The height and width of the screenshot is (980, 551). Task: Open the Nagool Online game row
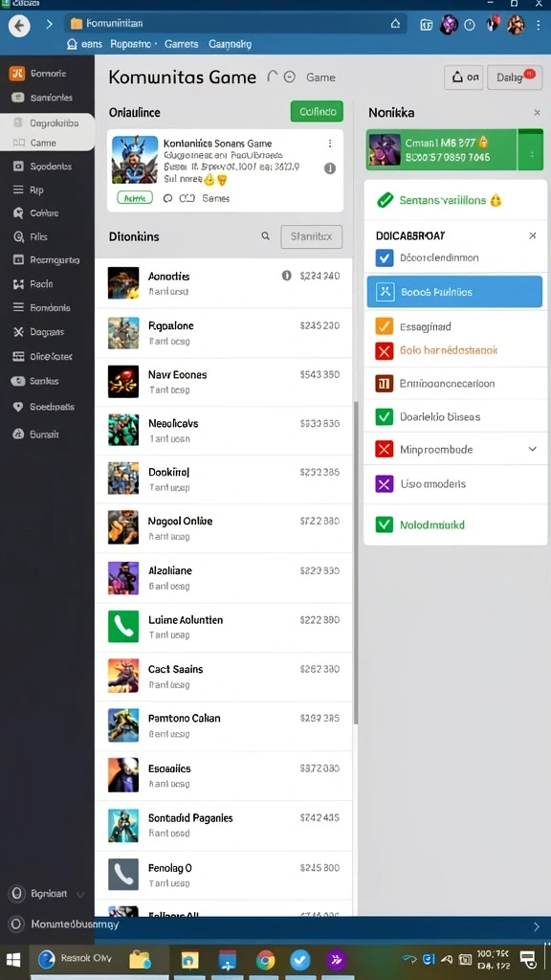pyautogui.click(x=223, y=528)
